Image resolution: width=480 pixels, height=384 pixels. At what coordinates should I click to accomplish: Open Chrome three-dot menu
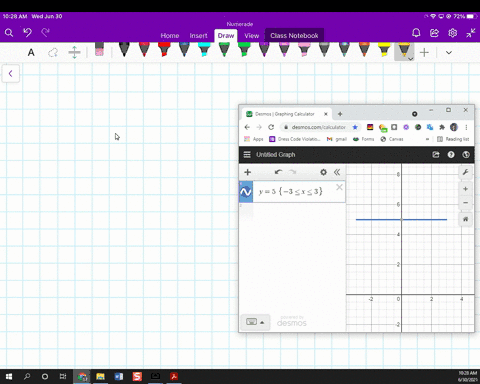click(x=466, y=127)
